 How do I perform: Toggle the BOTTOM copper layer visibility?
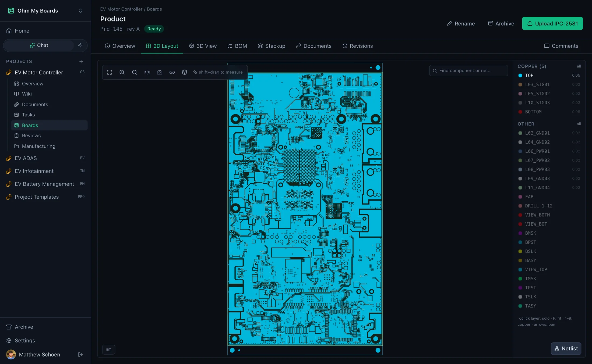pos(549,112)
